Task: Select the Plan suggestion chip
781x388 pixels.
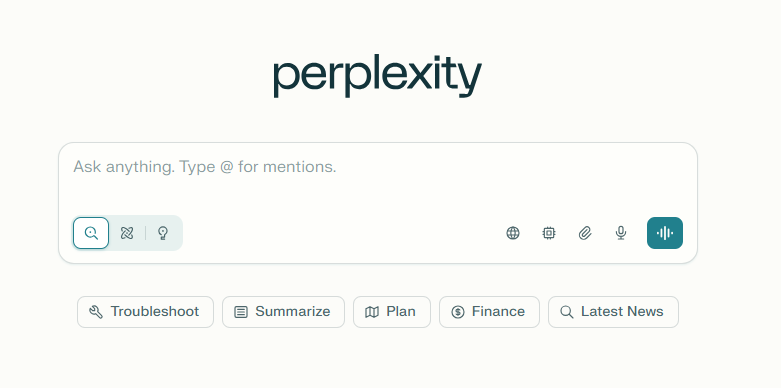Action: click(x=392, y=312)
